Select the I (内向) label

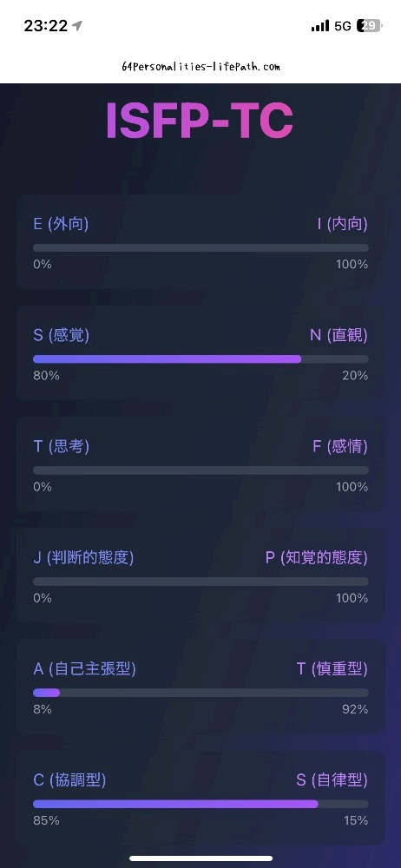coord(342,224)
